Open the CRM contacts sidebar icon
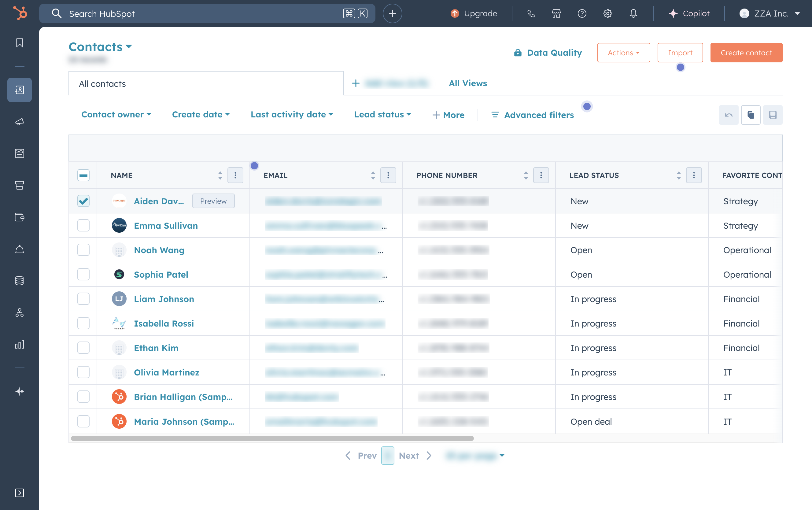This screenshot has height=510, width=812. click(20, 90)
